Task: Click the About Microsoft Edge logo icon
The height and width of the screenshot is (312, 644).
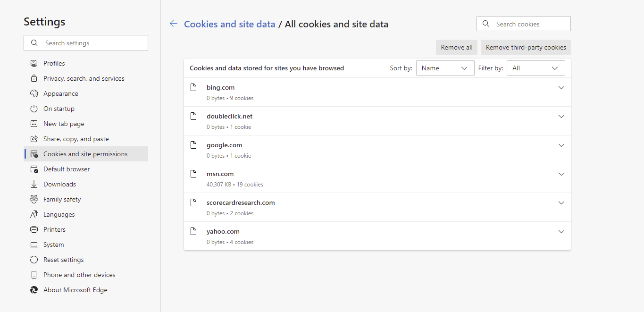Action: [34, 290]
